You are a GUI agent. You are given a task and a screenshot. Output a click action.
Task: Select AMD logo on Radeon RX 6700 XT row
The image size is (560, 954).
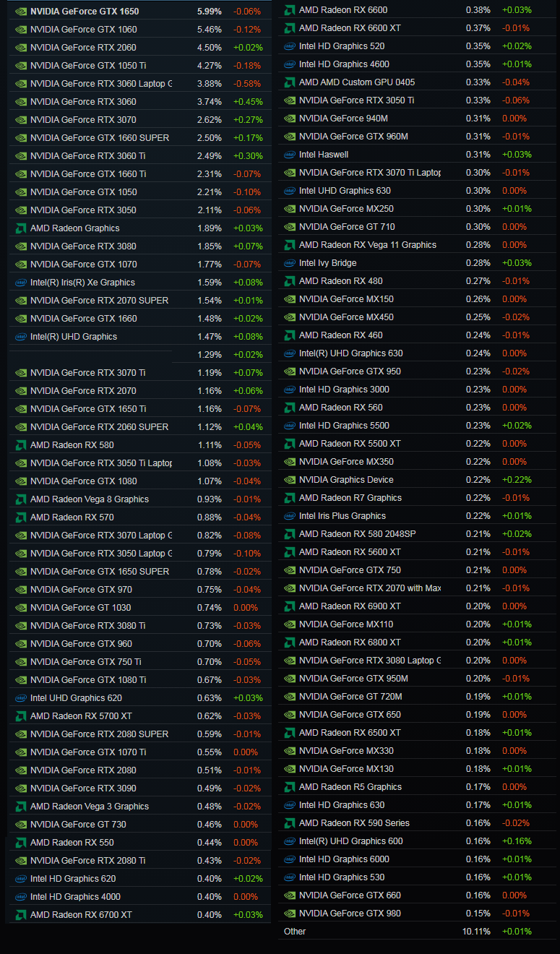(21, 915)
